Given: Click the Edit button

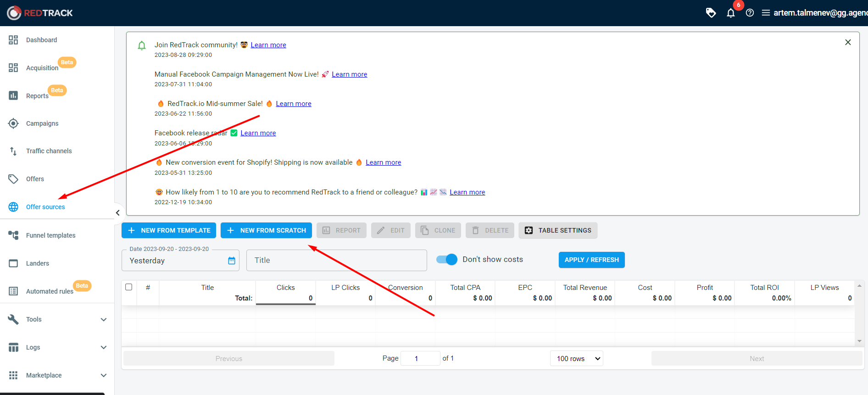Looking at the screenshot, I should tap(391, 230).
